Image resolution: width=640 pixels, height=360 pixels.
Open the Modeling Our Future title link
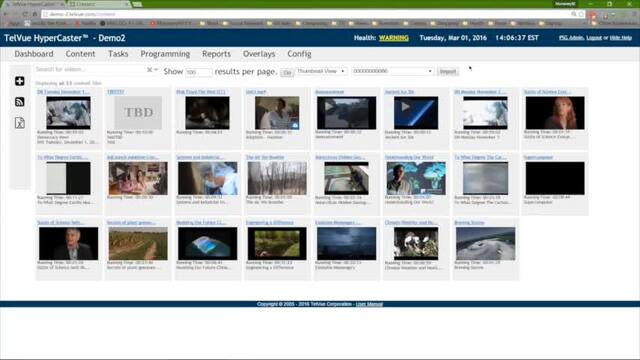(x=201, y=222)
